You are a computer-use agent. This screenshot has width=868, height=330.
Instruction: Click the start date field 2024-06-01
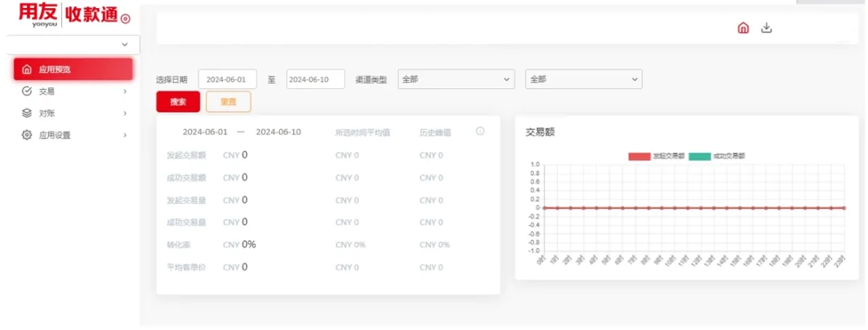pyautogui.click(x=227, y=79)
